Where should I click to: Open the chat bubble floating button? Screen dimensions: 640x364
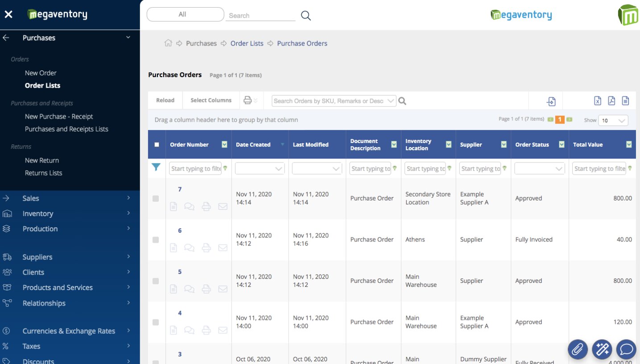click(626, 349)
